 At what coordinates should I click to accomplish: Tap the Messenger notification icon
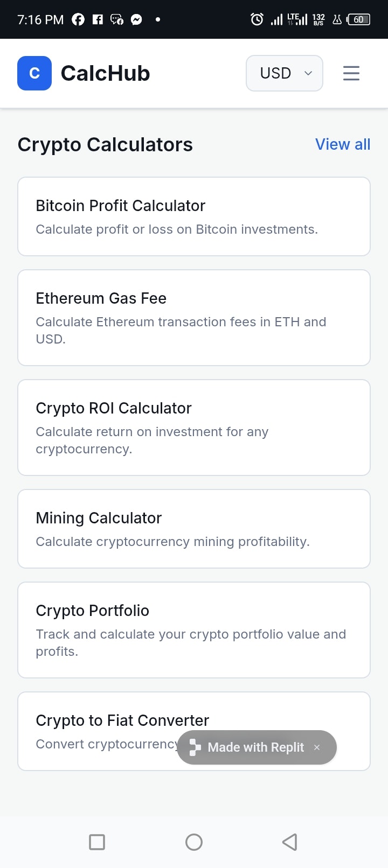(136, 19)
